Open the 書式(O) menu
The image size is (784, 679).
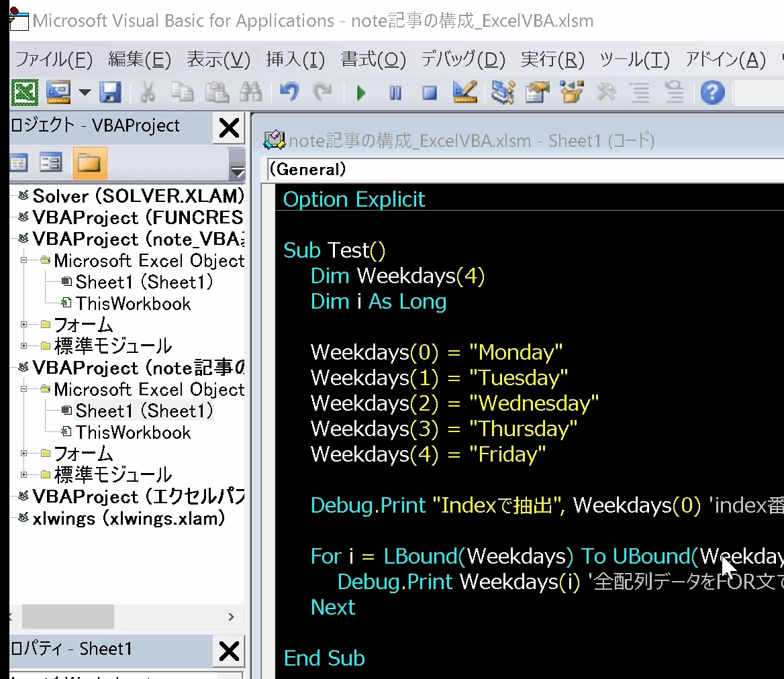coord(373,60)
